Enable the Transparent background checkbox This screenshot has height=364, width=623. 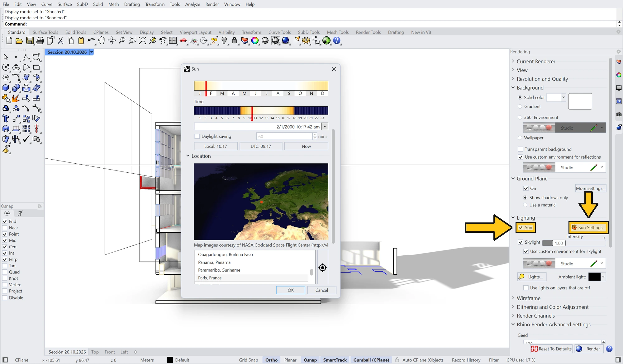pyautogui.click(x=521, y=149)
